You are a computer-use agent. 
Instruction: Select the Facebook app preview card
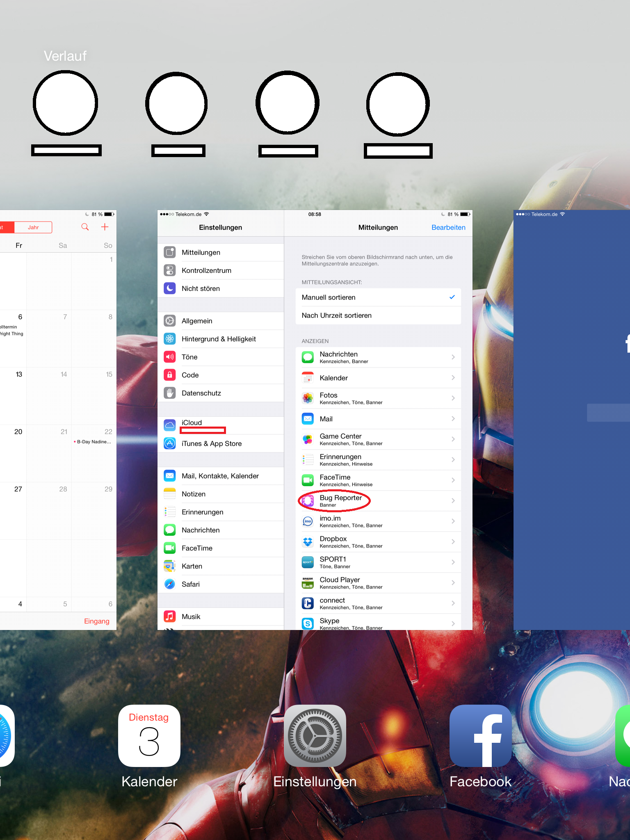tap(572, 420)
